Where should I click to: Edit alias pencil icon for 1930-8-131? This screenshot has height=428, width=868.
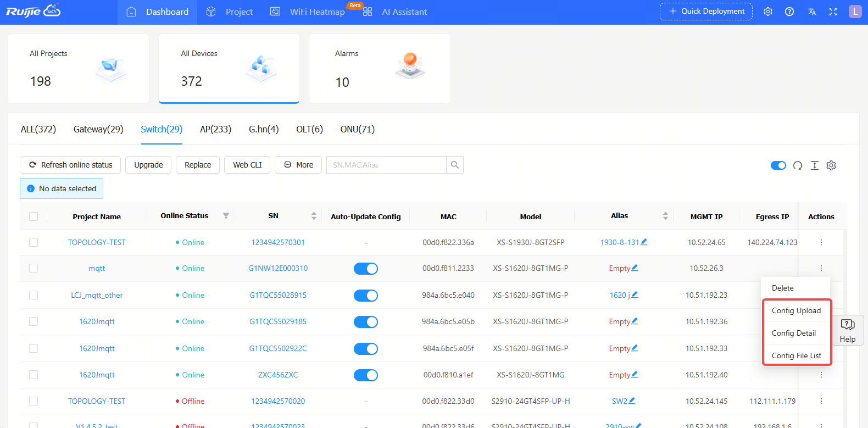pos(644,242)
